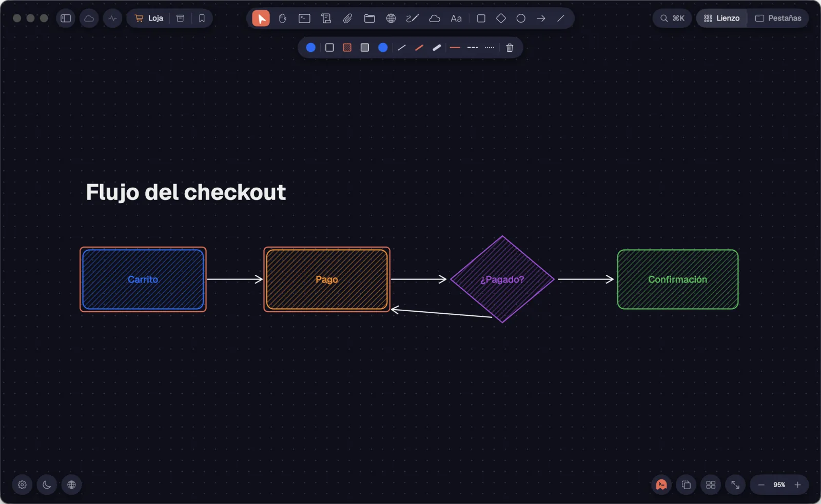The height and width of the screenshot is (504, 821).
Task: Select arrow from ¿Pagado? to Confirmación
Action: coord(586,279)
